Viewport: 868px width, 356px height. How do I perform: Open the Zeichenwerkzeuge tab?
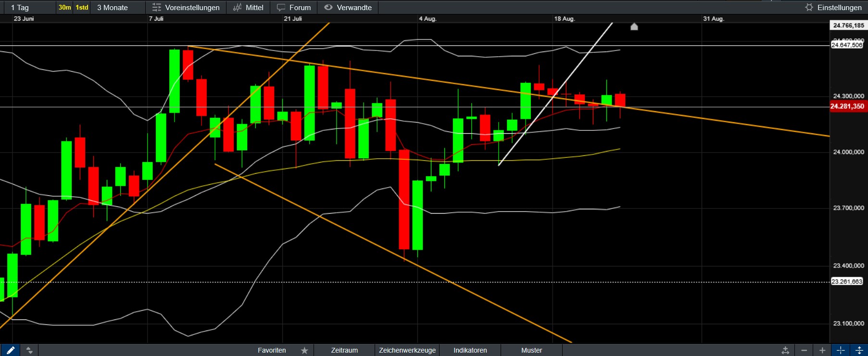tap(407, 350)
